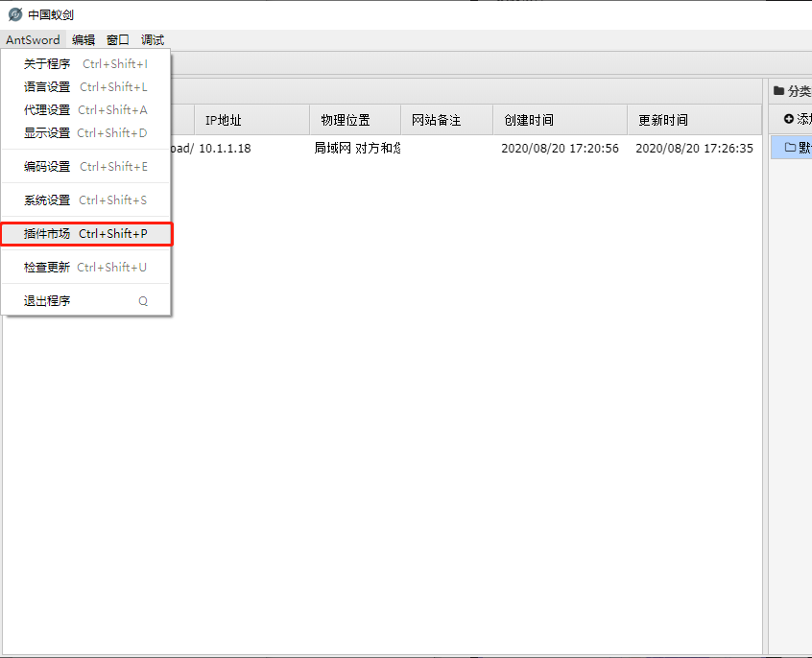812x658 pixels.
Task: Sort by IP地址 column header
Action: 252,120
